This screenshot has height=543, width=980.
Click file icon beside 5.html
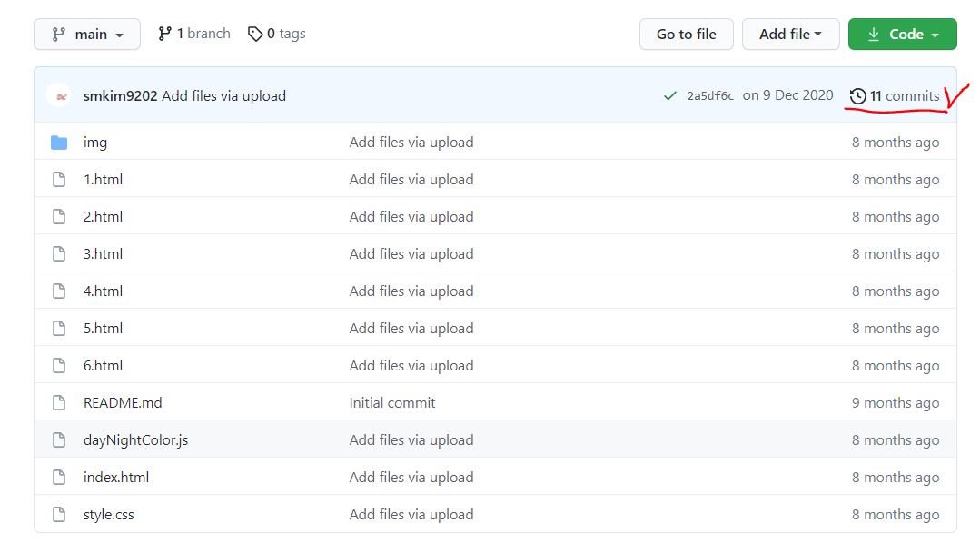point(59,329)
